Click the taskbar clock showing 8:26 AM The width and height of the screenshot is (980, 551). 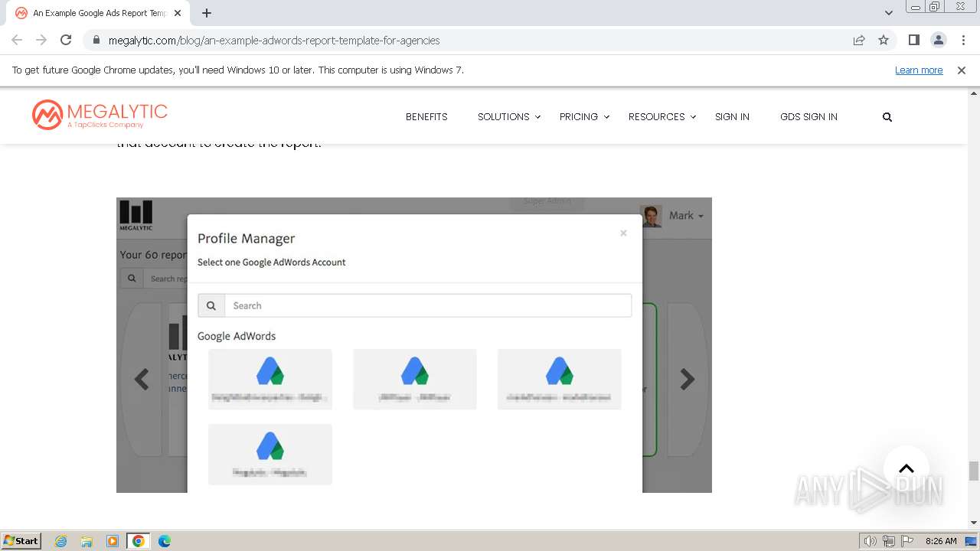tap(941, 541)
